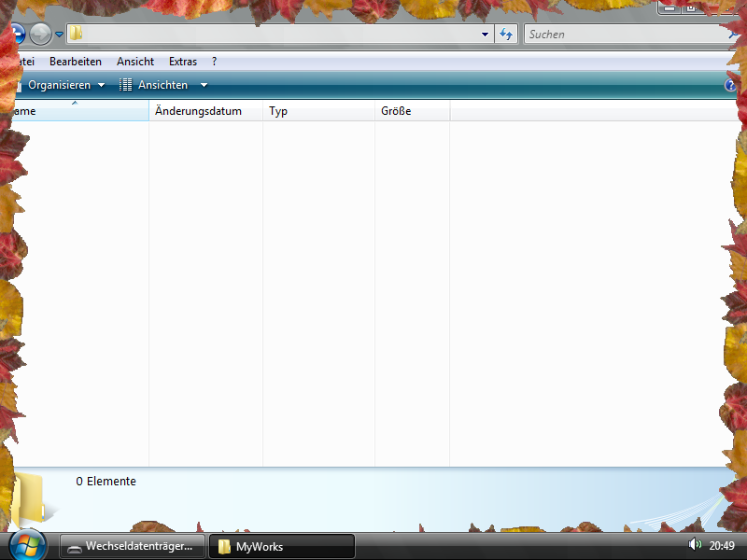Switch to Wechseldatenträger taskbar window

pos(133,547)
